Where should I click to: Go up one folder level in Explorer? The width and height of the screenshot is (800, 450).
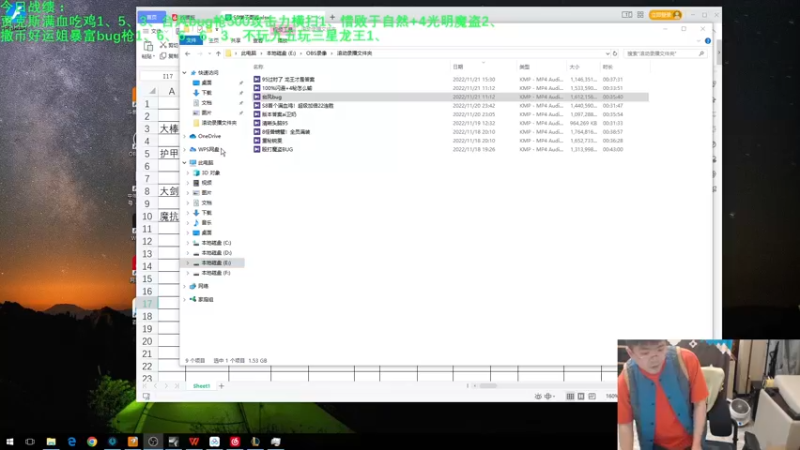[x=218, y=54]
